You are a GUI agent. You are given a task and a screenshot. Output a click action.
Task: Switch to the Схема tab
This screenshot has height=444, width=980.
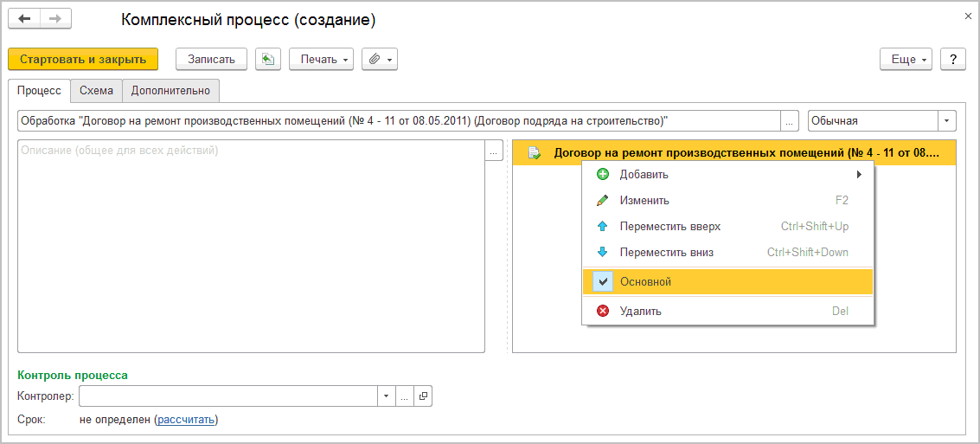click(96, 90)
